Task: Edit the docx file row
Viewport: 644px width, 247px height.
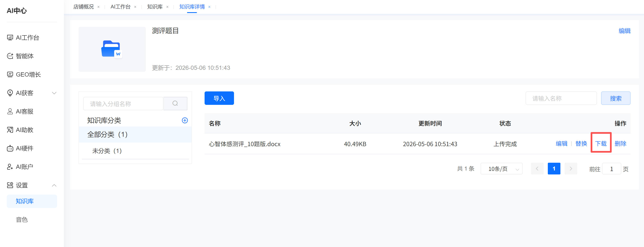Action: point(561,144)
